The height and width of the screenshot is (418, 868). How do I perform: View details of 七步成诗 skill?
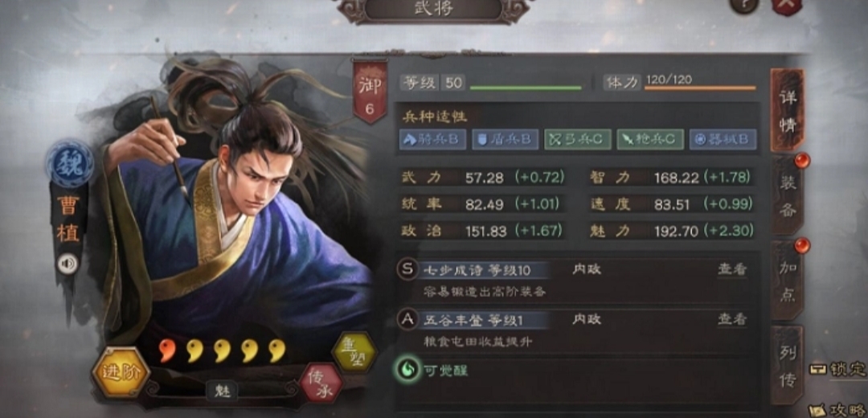(x=732, y=269)
